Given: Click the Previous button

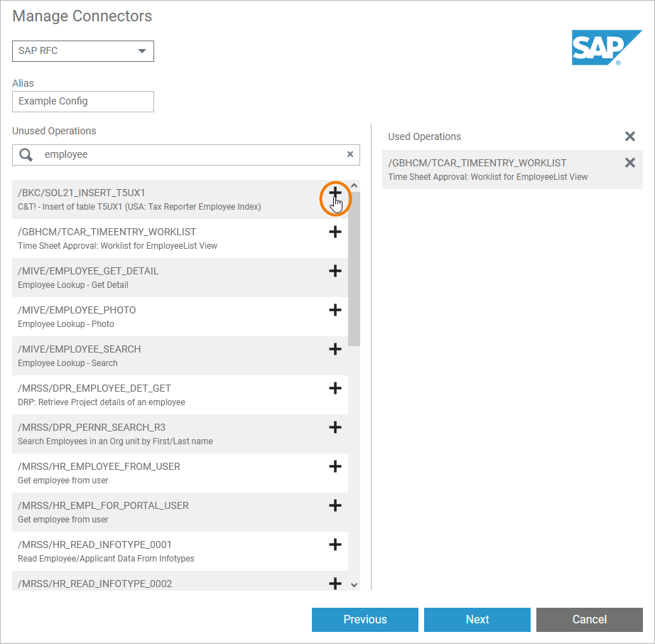Looking at the screenshot, I should pyautogui.click(x=364, y=619).
